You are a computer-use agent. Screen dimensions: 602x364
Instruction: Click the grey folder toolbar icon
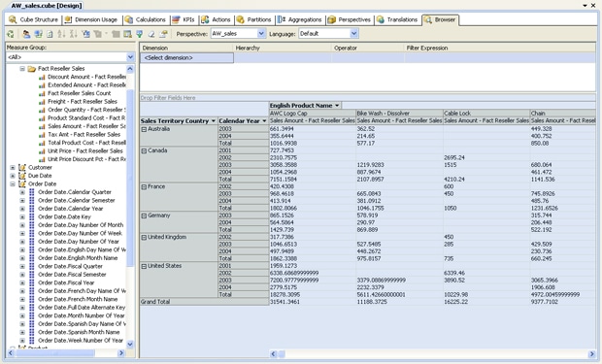(x=116, y=34)
